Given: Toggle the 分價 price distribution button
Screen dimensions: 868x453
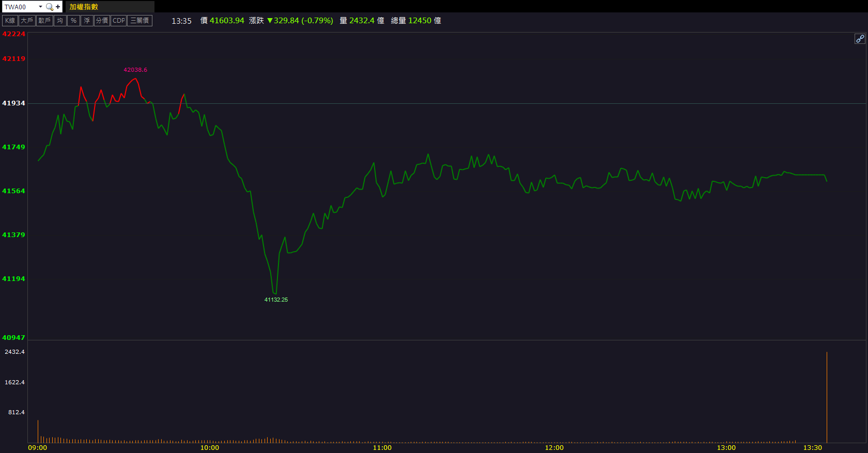Looking at the screenshot, I should coord(102,21).
